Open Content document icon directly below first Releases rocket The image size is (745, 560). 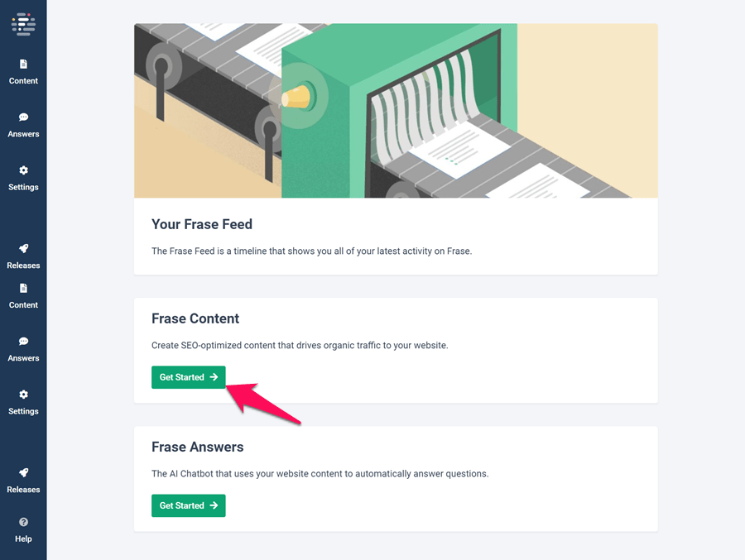23,296
